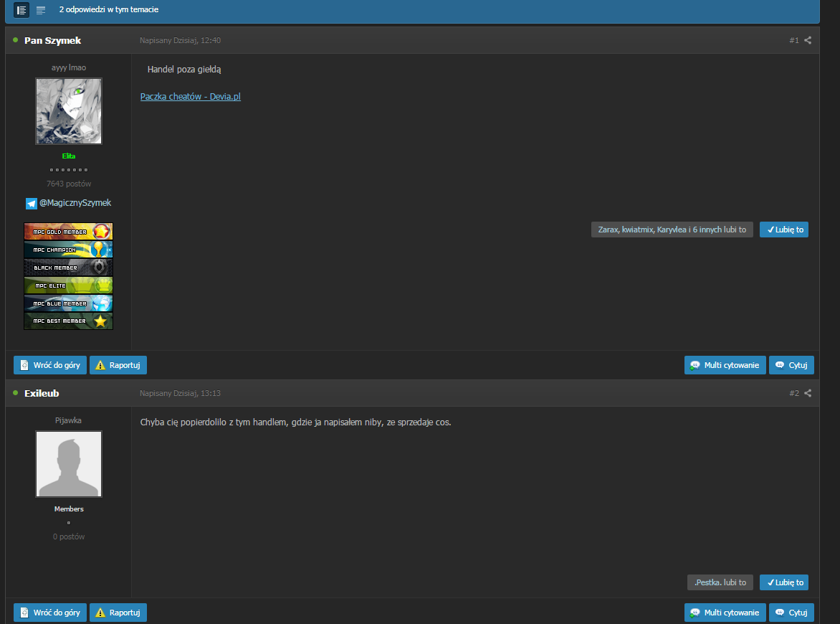Screen dimensions: 840x624
Task: Open Exileub's default avatar image
Action: [x=69, y=464]
